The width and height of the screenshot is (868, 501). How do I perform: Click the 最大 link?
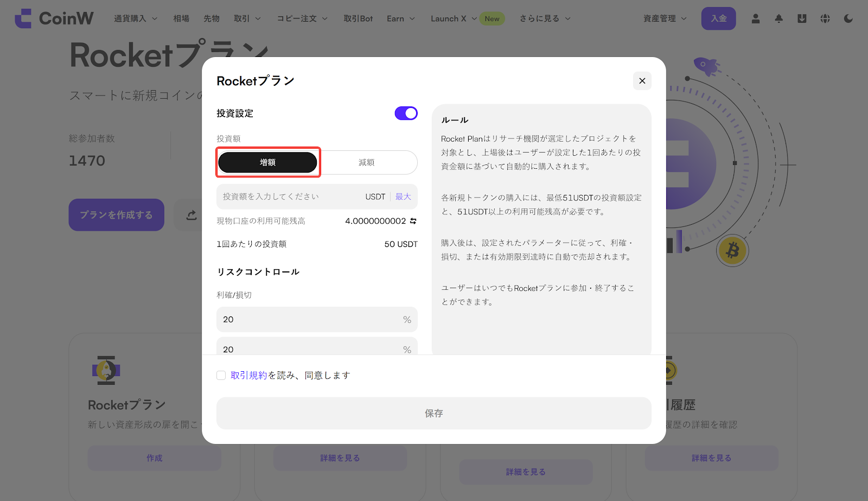[x=403, y=196]
